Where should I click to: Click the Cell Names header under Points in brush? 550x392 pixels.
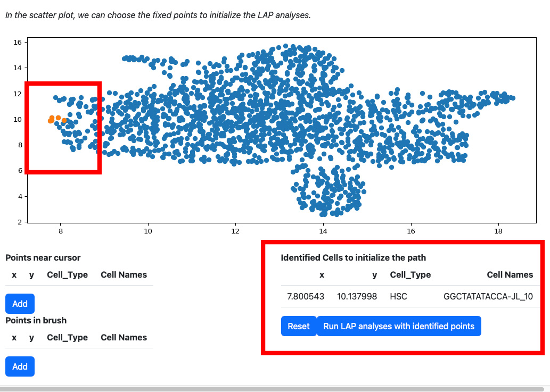[124, 337]
